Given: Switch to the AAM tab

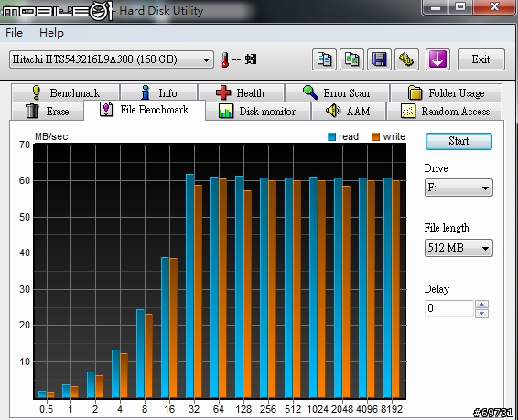Looking at the screenshot, I should pos(349,112).
